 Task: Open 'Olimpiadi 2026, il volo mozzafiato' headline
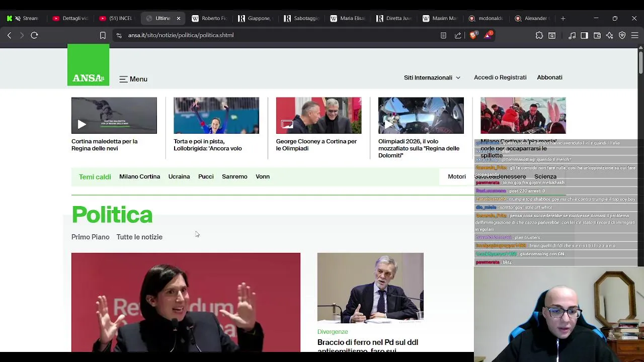tap(419, 148)
